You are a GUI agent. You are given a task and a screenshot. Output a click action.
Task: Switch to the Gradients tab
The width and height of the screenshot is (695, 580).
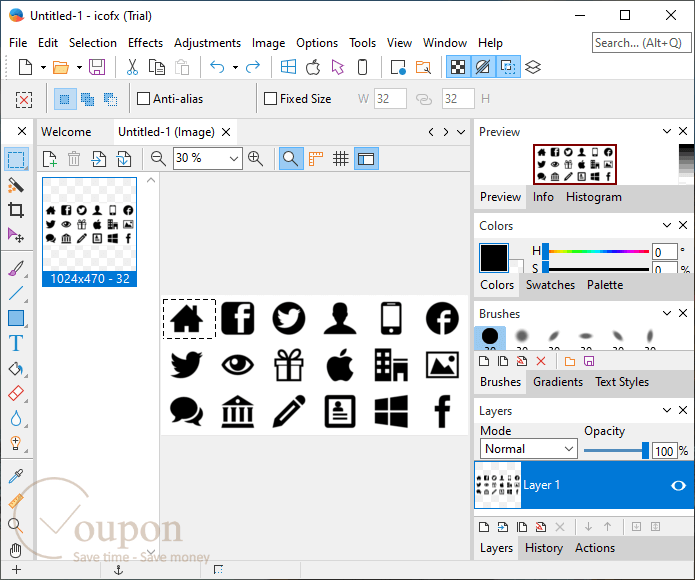(558, 382)
